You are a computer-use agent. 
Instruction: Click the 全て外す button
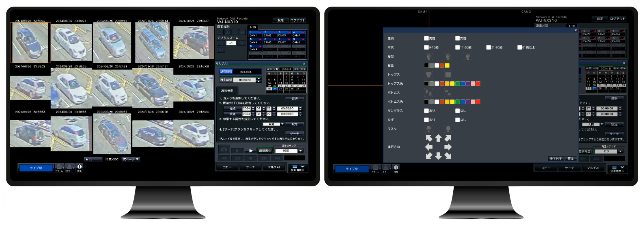556,159
